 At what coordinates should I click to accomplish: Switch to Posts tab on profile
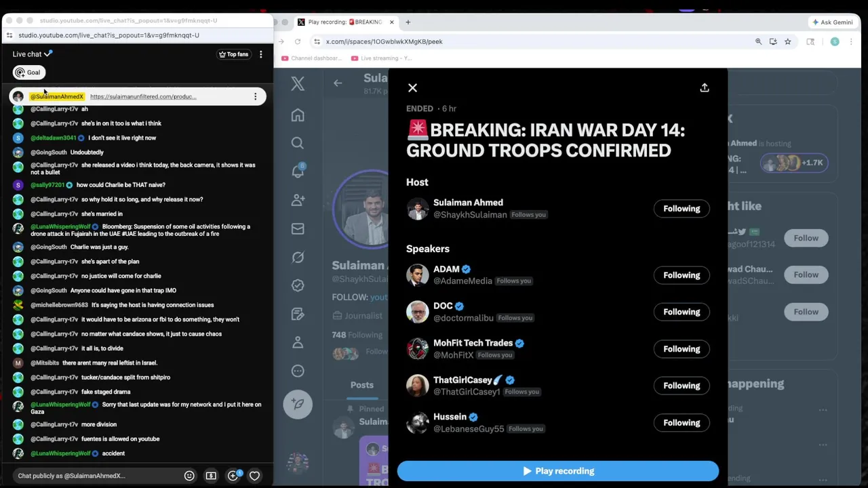point(362,385)
